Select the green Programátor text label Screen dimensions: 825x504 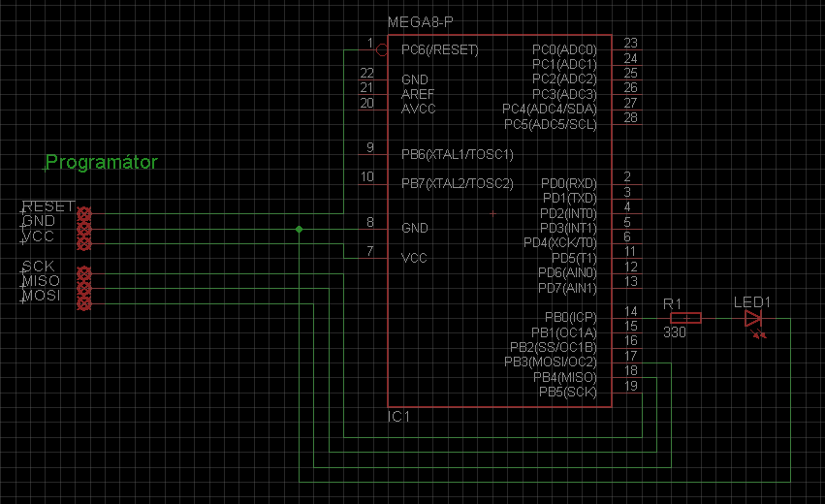pos(102,162)
